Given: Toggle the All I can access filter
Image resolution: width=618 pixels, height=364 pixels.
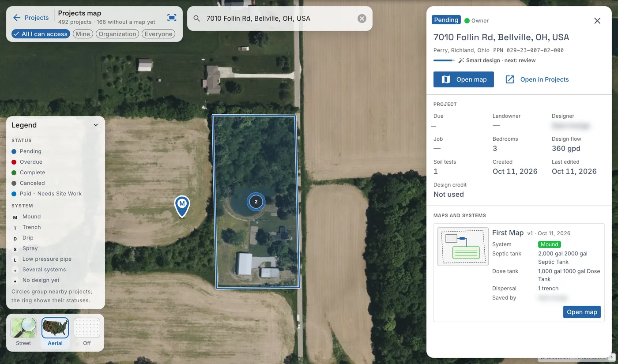Looking at the screenshot, I should pos(41,34).
